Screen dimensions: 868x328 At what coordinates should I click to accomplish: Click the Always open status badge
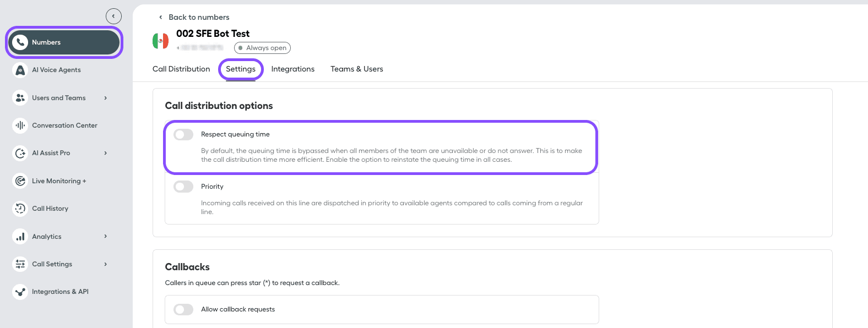tap(262, 48)
